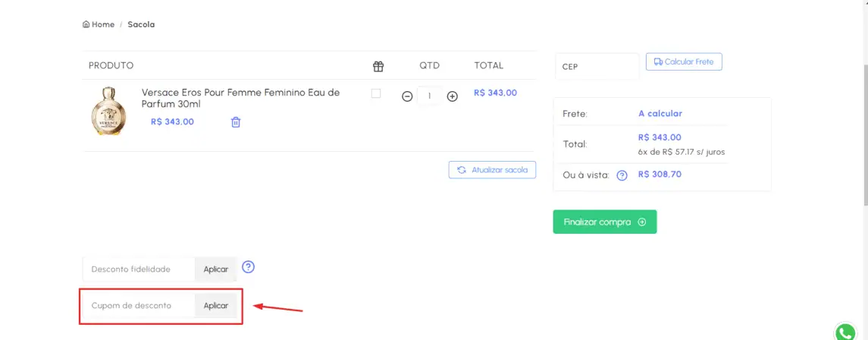Screen dimensions: 868x340
Task: Remove item using trash icon
Action: [x=236, y=122]
